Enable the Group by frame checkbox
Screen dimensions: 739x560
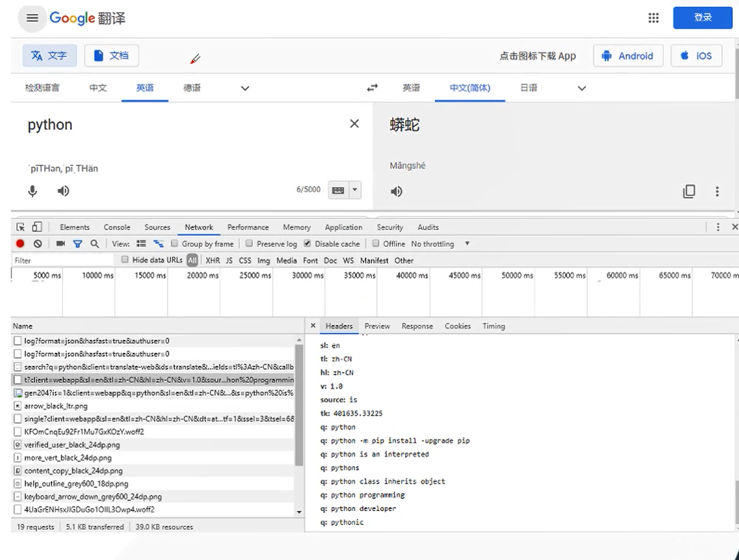pos(174,243)
